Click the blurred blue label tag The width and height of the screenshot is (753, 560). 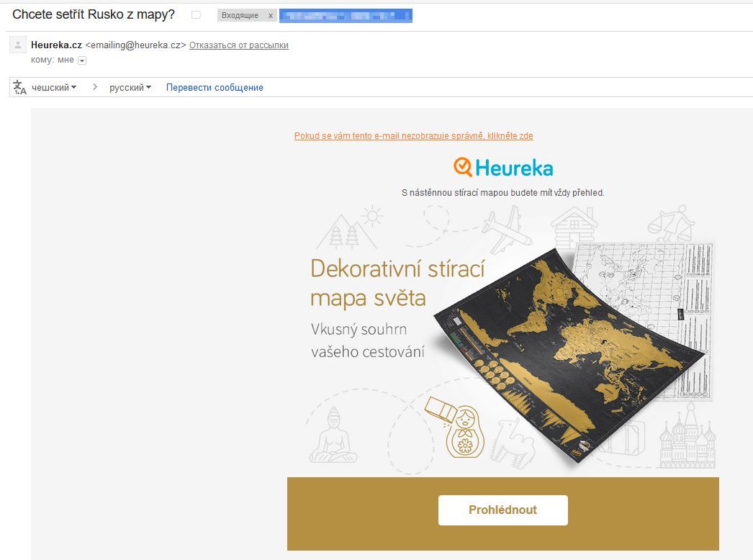click(x=346, y=15)
